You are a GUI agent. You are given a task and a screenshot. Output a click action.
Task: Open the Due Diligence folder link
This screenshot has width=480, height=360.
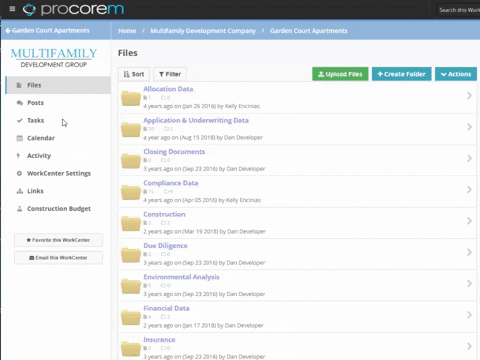coord(165,246)
